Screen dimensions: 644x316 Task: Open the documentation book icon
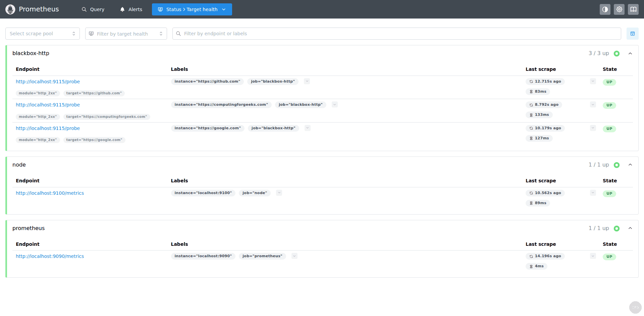(x=633, y=9)
